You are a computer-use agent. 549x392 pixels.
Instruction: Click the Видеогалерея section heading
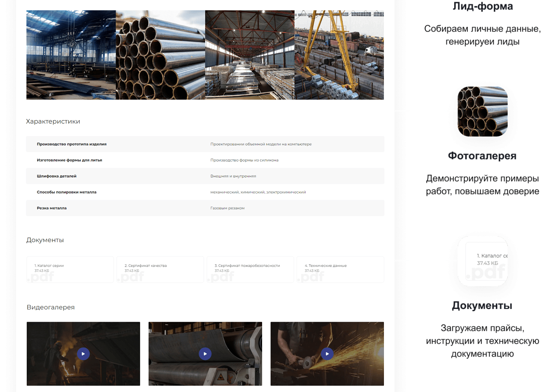point(51,307)
